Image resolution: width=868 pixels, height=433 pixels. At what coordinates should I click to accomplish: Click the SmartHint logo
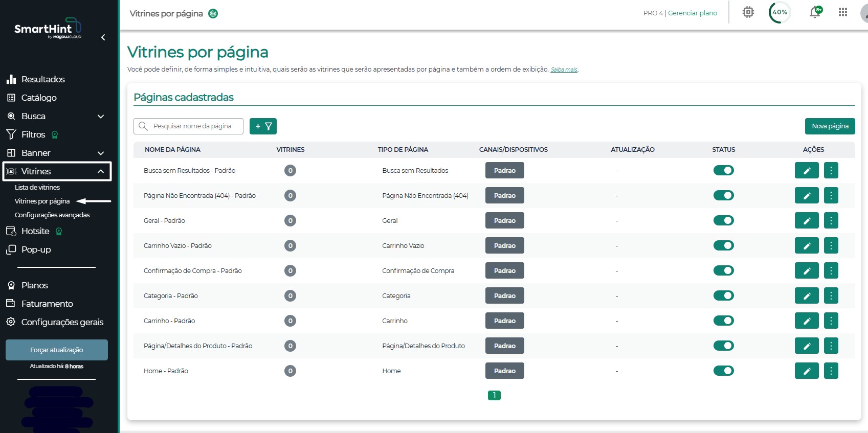click(x=48, y=29)
